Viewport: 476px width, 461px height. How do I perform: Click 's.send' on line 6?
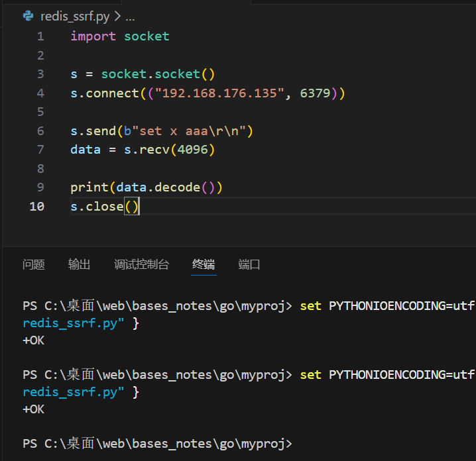(93, 131)
